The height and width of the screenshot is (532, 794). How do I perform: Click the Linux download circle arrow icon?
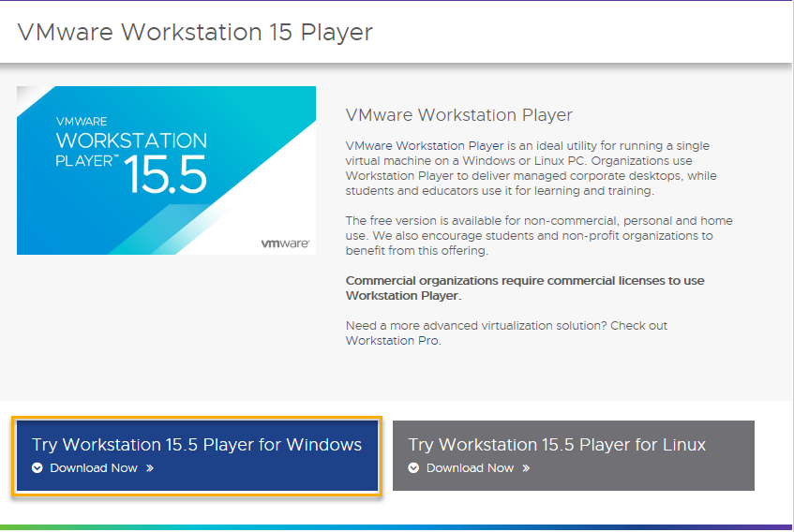413,467
